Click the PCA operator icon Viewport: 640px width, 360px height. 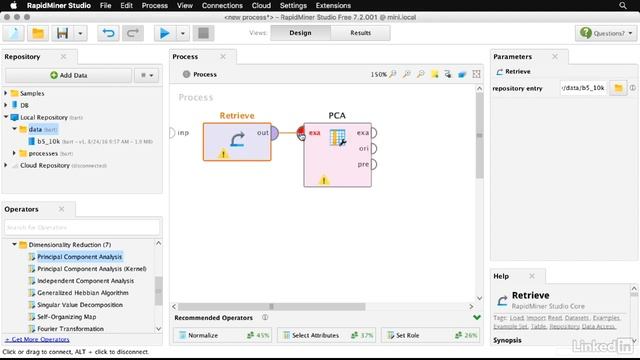pyautogui.click(x=338, y=137)
